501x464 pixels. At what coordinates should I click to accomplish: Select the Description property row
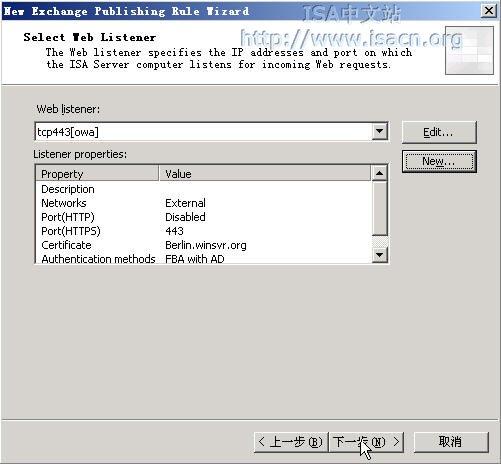[203, 189]
